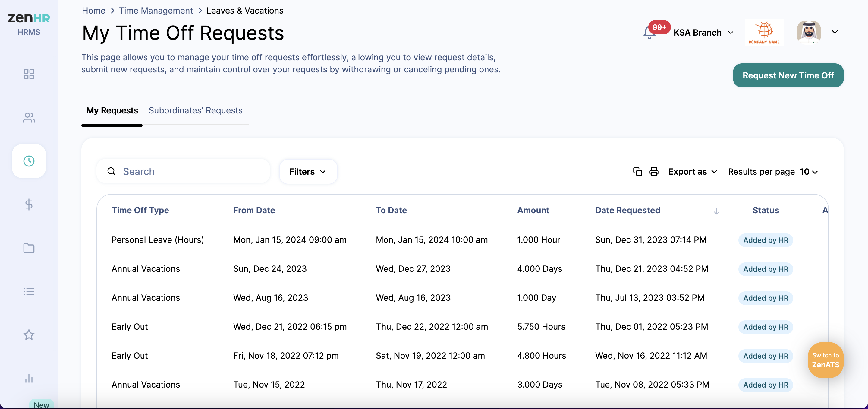The height and width of the screenshot is (409, 868).
Task: Open the list icon in sidebar
Action: (29, 291)
